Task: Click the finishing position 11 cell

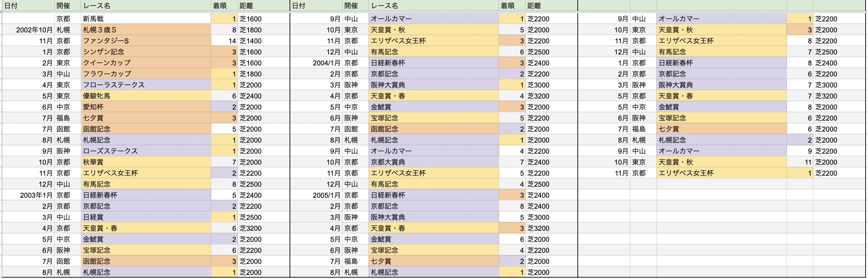Action: pyautogui.click(x=800, y=162)
